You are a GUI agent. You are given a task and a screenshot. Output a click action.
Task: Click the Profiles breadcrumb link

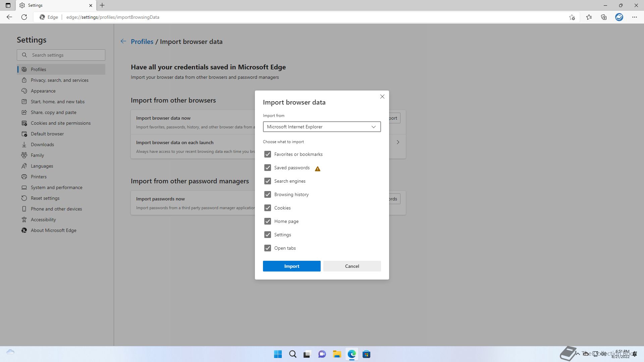(142, 42)
